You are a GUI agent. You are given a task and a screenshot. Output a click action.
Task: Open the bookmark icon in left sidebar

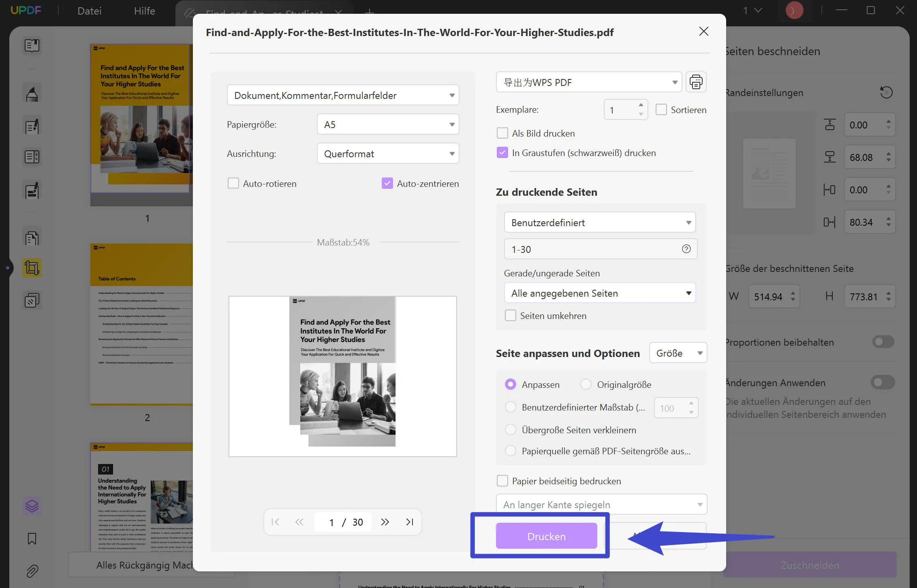pyautogui.click(x=32, y=539)
